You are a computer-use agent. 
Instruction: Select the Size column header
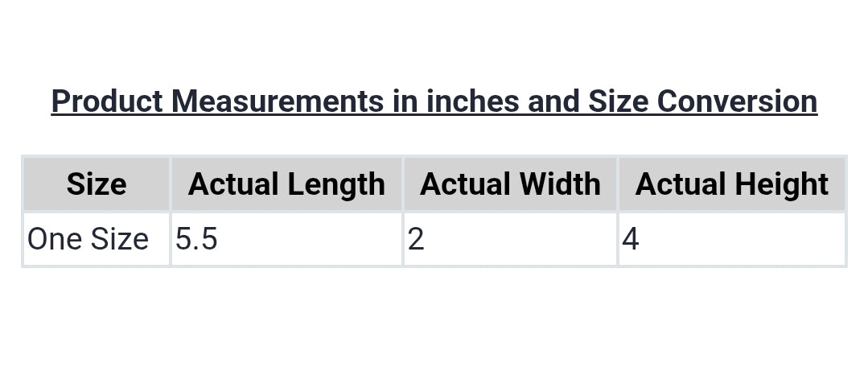tap(97, 184)
